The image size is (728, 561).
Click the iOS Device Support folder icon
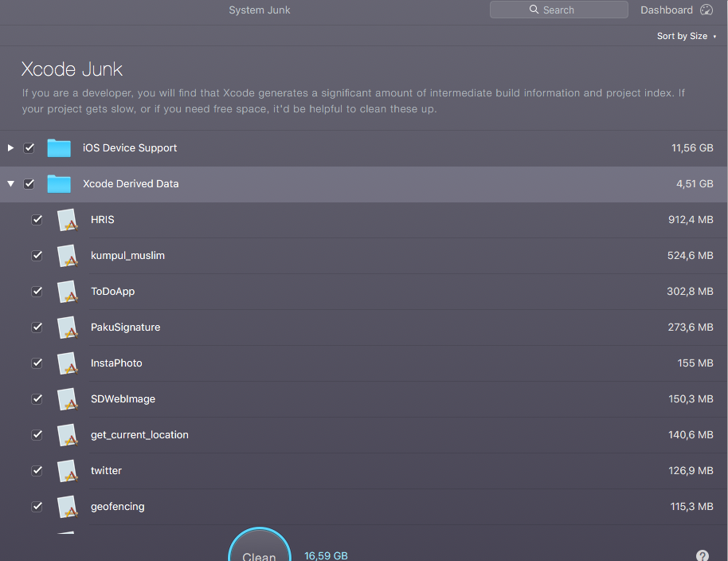point(59,148)
